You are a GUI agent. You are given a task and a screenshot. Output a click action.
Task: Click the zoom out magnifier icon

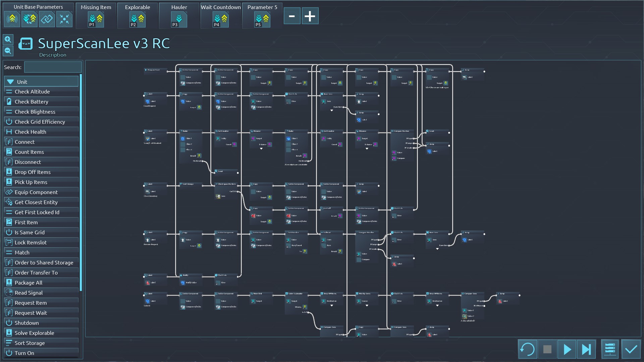point(8,51)
